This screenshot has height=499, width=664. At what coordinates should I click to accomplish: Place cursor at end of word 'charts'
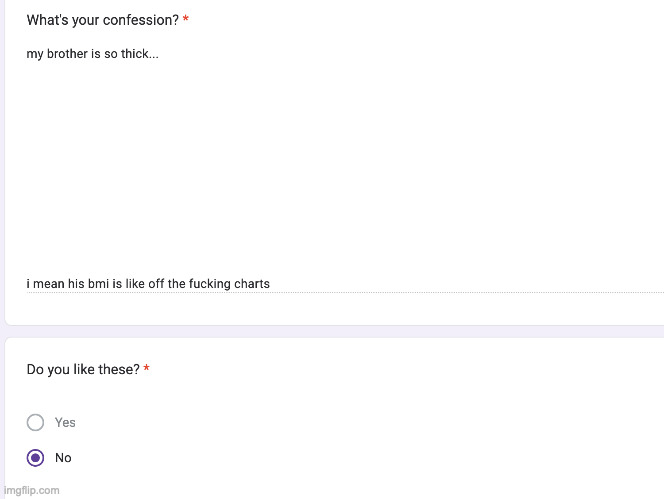(x=271, y=284)
